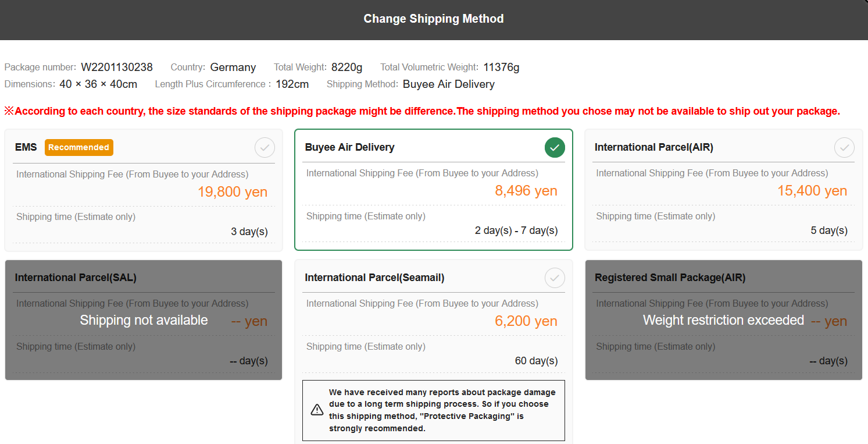The width and height of the screenshot is (868, 444).
Task: Click the 6,200 yen Seamail fee
Action: tap(526, 321)
